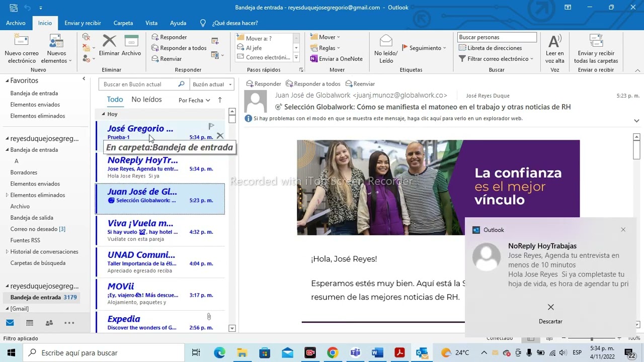Click Leer en voz alta
Screen dimensions: 644x362
[x=554, y=49]
